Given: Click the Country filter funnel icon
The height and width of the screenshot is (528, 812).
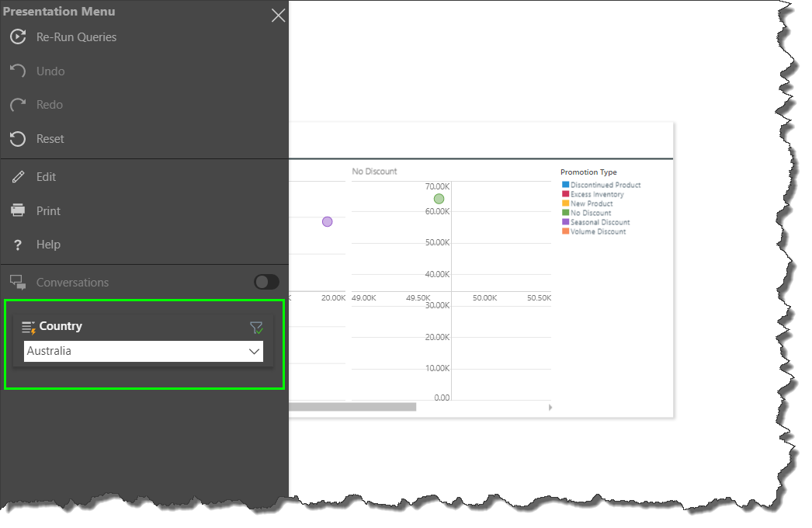Looking at the screenshot, I should (x=256, y=328).
